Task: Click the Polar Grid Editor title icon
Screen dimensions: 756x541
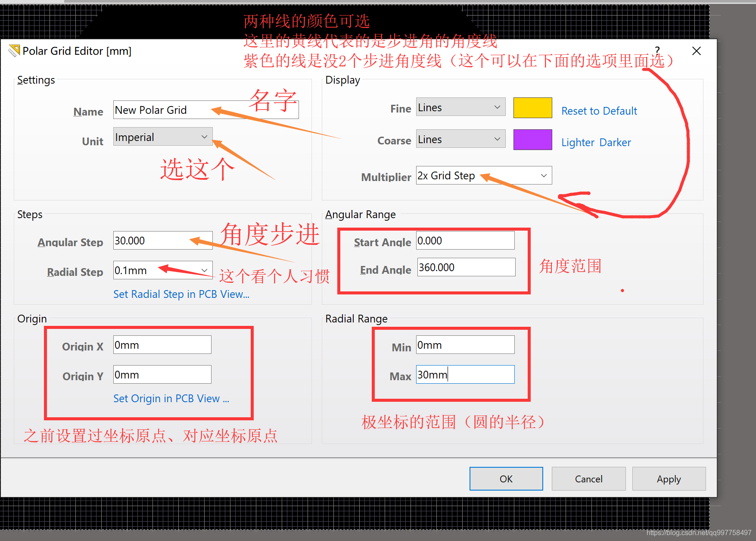Action: [14, 51]
